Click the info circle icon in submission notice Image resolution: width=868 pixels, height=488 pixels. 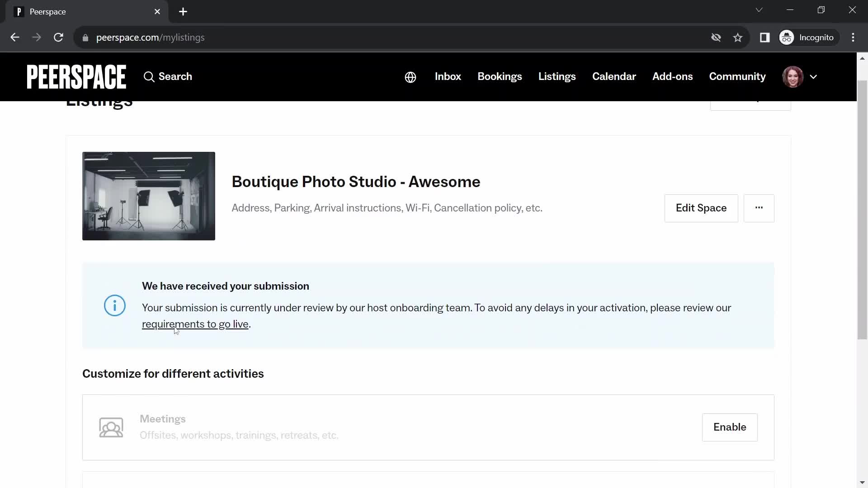pyautogui.click(x=114, y=306)
